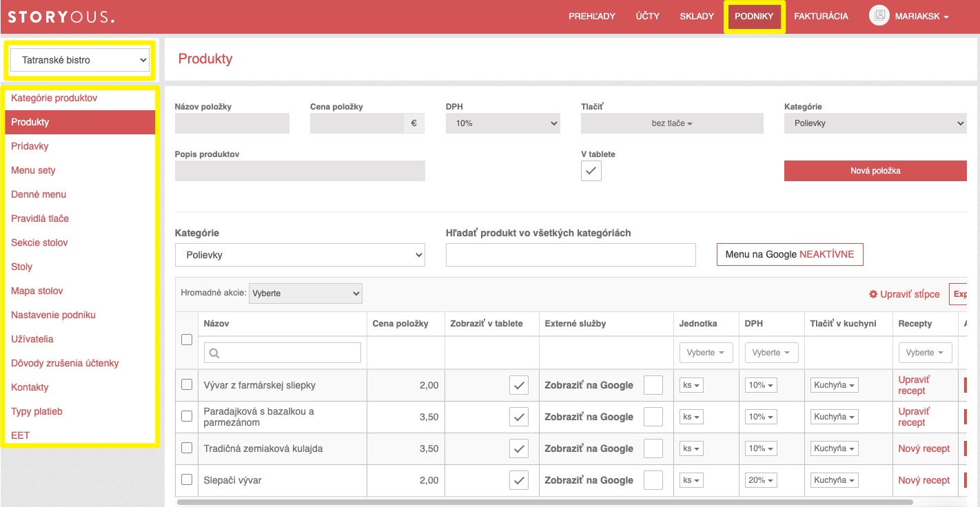Open DPH column Vyberte filter

(x=771, y=353)
